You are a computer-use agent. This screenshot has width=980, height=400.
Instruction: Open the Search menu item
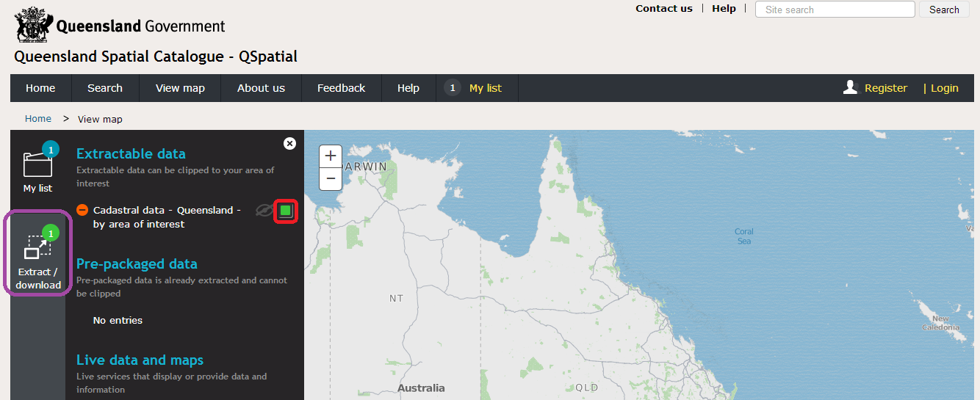click(x=105, y=88)
